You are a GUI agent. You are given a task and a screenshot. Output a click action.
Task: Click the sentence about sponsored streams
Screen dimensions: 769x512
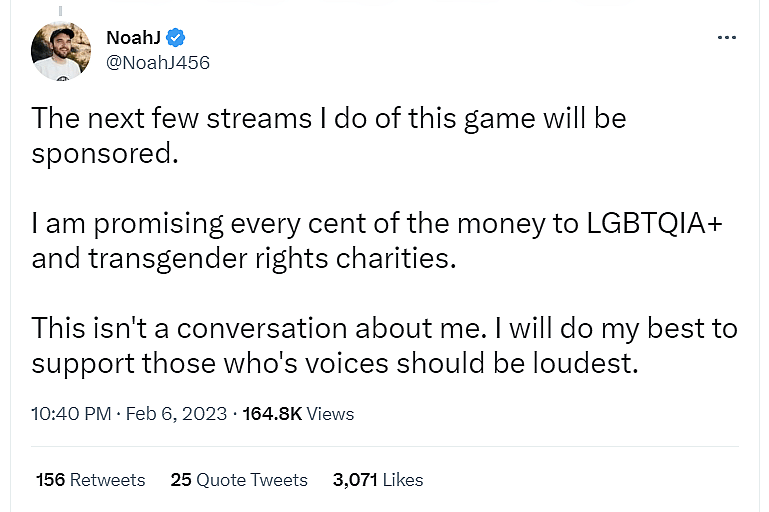pyautogui.click(x=328, y=118)
